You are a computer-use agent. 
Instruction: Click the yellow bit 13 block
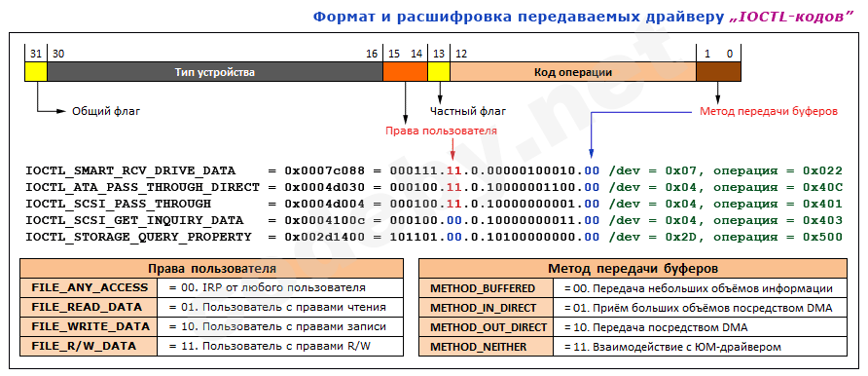pos(439,72)
